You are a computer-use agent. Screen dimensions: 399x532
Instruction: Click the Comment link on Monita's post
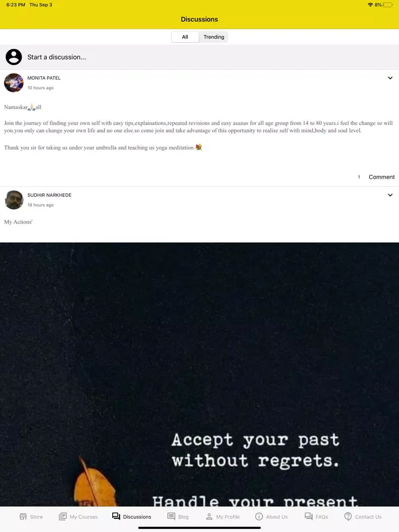click(381, 177)
